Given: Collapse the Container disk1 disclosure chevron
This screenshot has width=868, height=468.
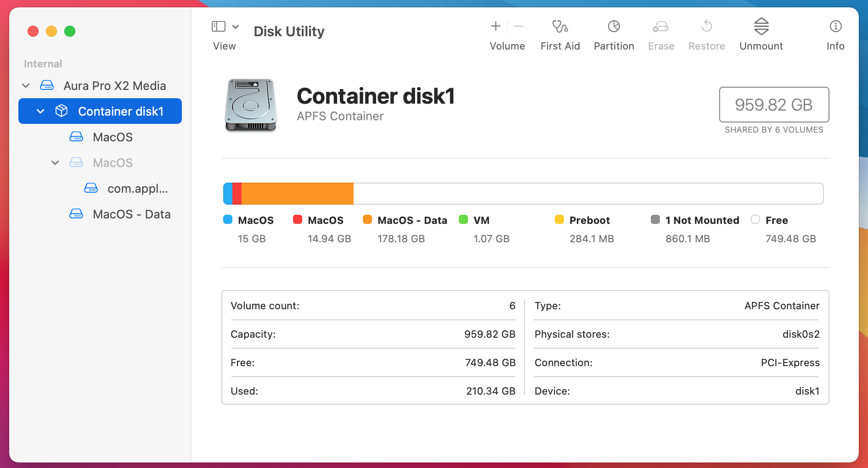Looking at the screenshot, I should pos(40,111).
